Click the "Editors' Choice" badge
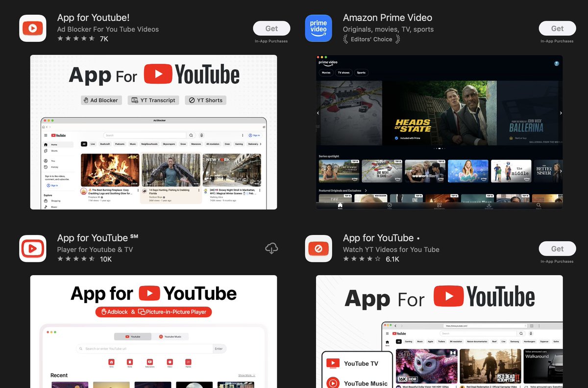588x388 pixels. pyautogui.click(x=371, y=39)
